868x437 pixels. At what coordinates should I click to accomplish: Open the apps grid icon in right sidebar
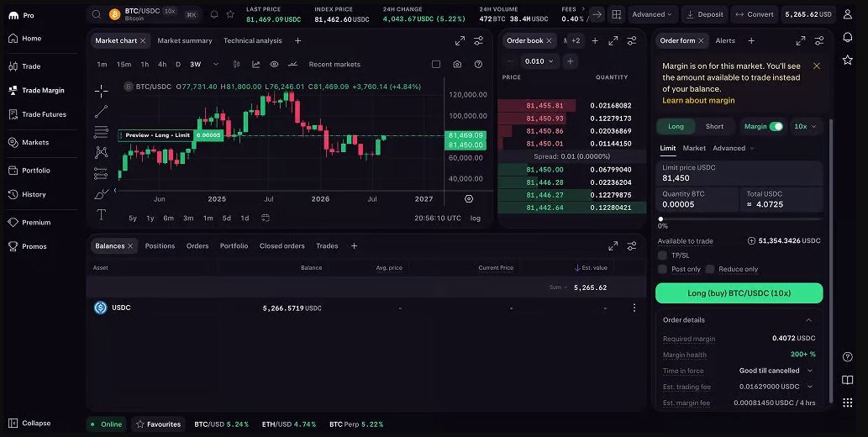pyautogui.click(x=848, y=403)
